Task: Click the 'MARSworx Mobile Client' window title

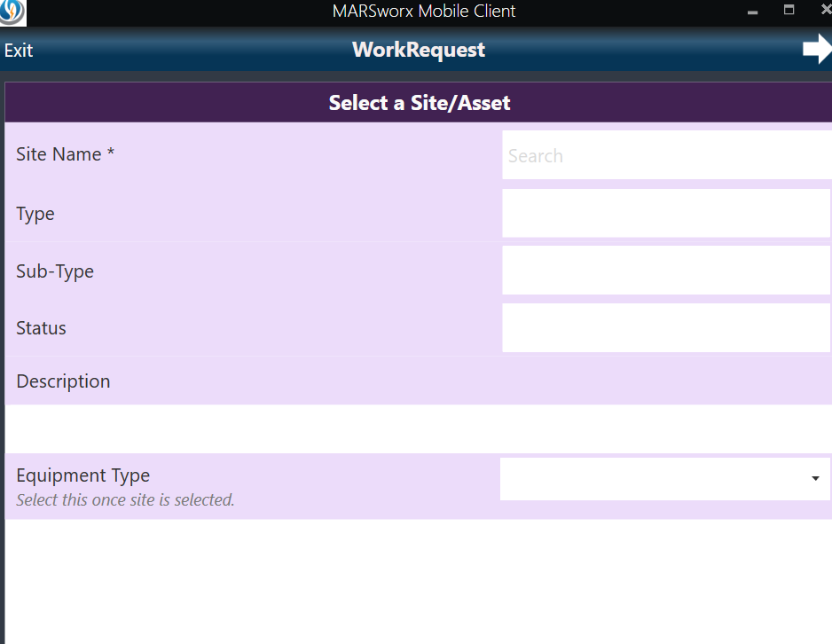Action: coord(424,12)
